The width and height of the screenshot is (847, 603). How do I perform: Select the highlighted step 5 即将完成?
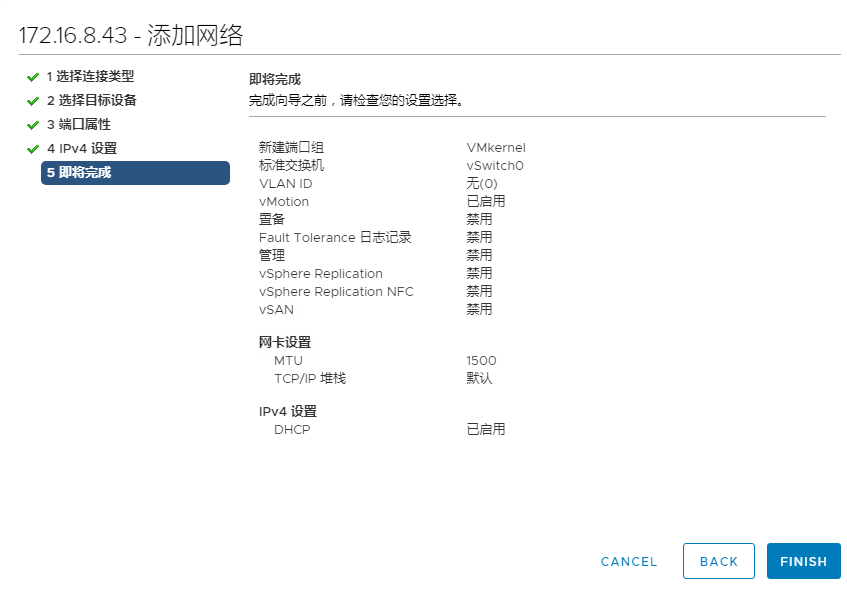135,173
